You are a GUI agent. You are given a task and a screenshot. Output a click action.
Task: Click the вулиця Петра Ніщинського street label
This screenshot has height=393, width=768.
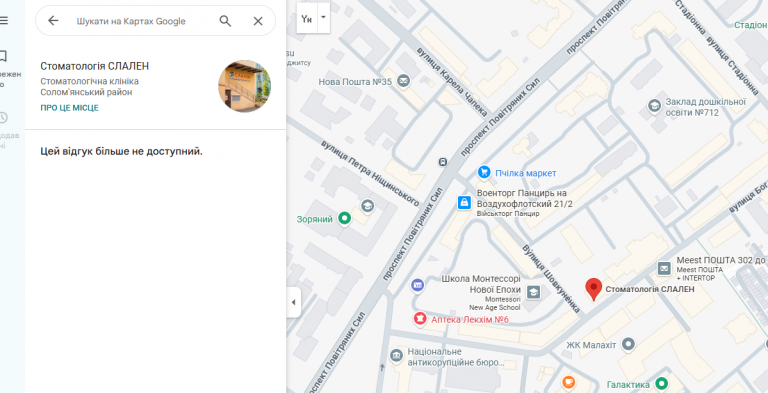pyautogui.click(x=370, y=173)
